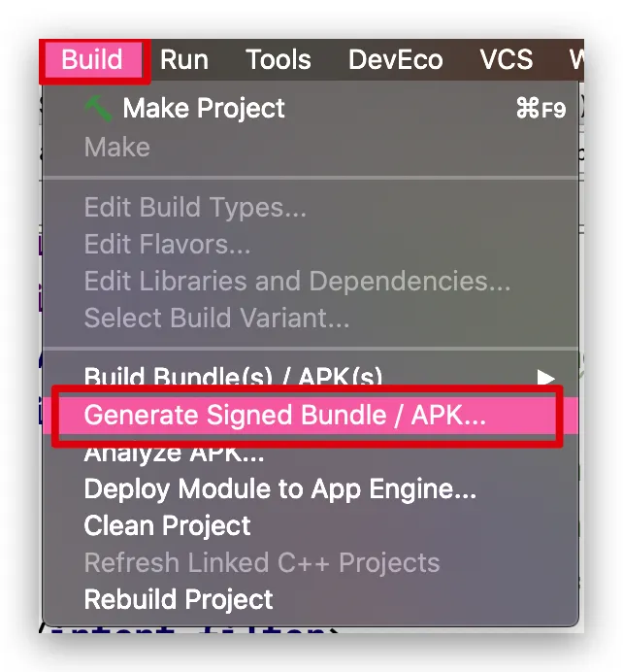
Task: Open the DevEco menu
Action: pyautogui.click(x=395, y=59)
